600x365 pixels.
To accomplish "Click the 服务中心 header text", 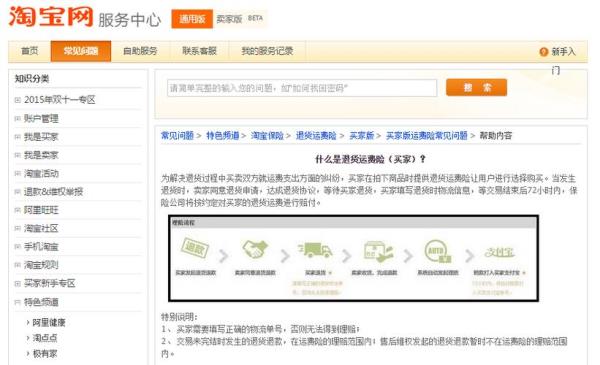I will click(129, 20).
